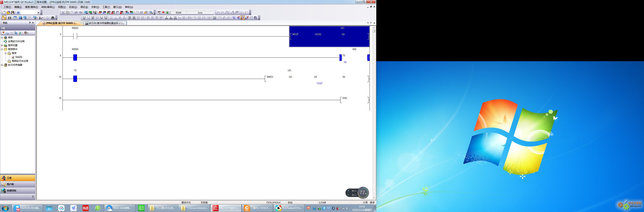This screenshot has width=644, height=212.
Task: Click the Read from PLC icon
Action: (104, 13)
